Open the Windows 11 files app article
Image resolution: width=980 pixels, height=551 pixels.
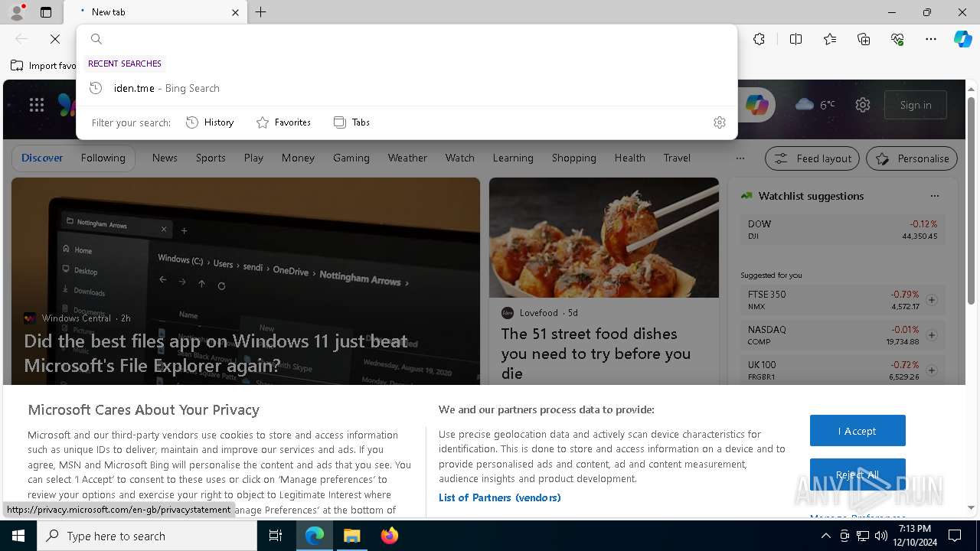click(x=216, y=353)
